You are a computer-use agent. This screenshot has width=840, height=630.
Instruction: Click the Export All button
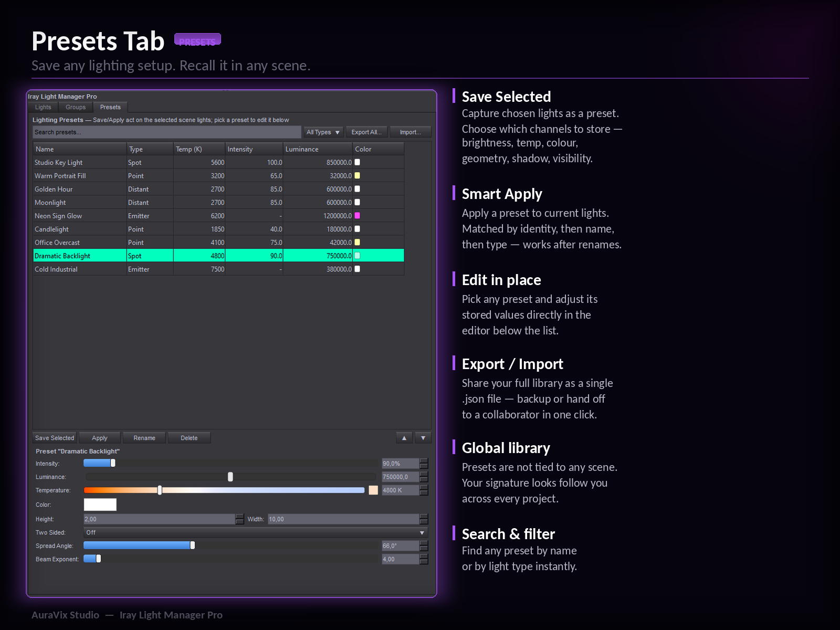tap(366, 132)
